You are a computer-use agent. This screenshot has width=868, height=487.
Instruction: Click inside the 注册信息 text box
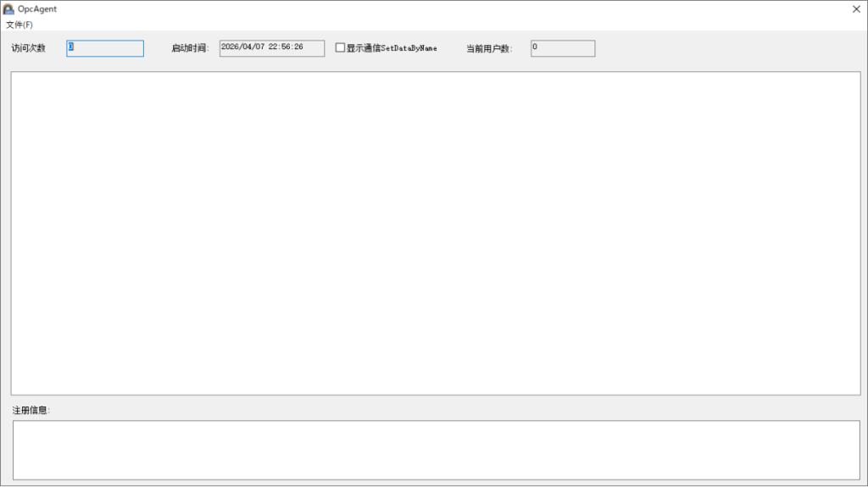point(437,450)
